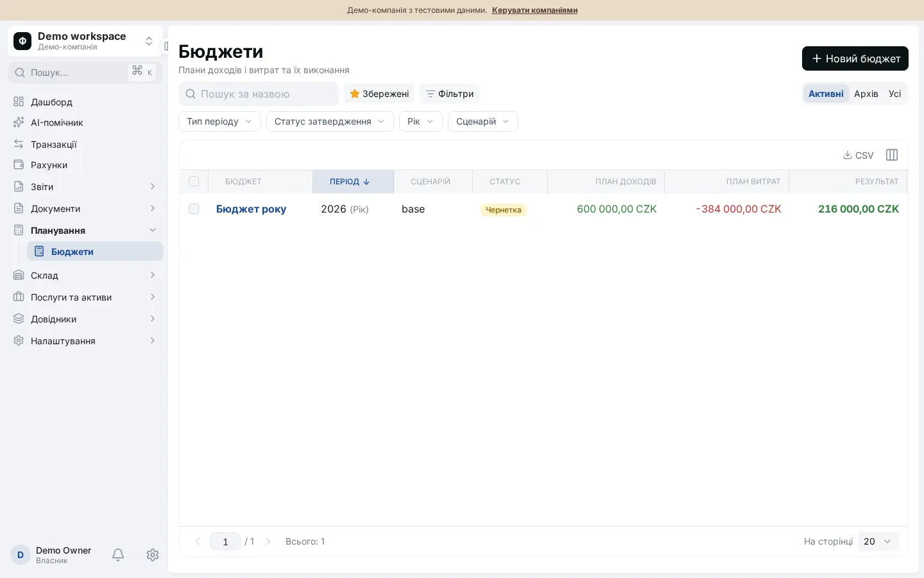Click the Довідники layers icon

[x=19, y=319]
